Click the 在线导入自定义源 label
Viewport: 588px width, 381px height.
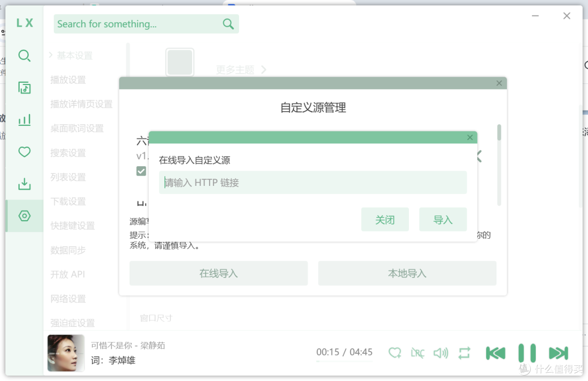194,160
